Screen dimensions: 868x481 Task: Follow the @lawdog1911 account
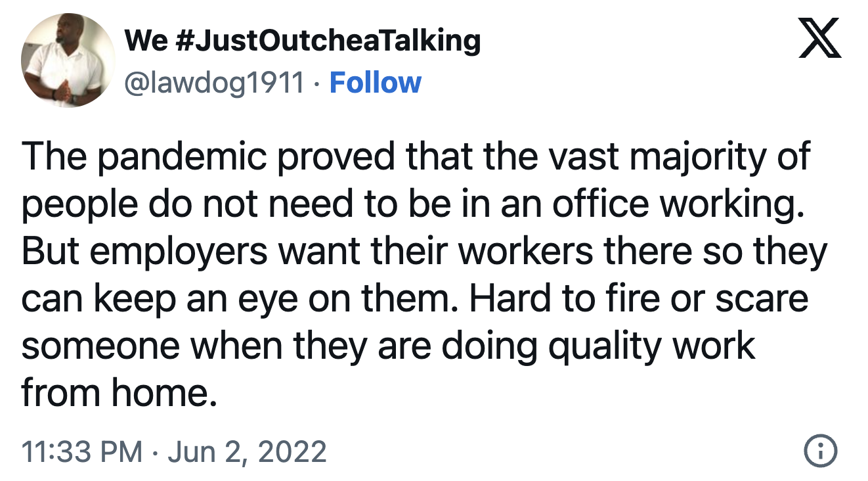pos(375,83)
